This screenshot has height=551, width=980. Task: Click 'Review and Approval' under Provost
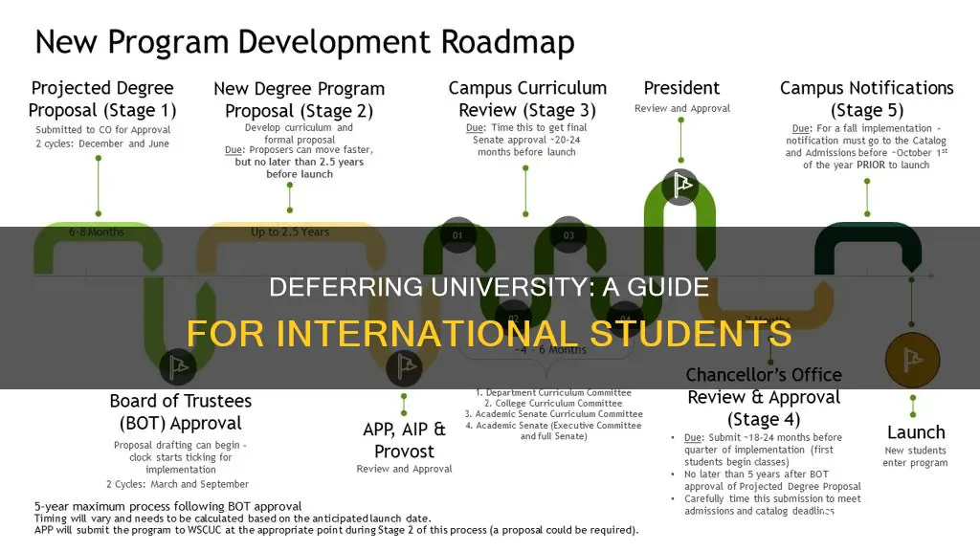(405, 469)
